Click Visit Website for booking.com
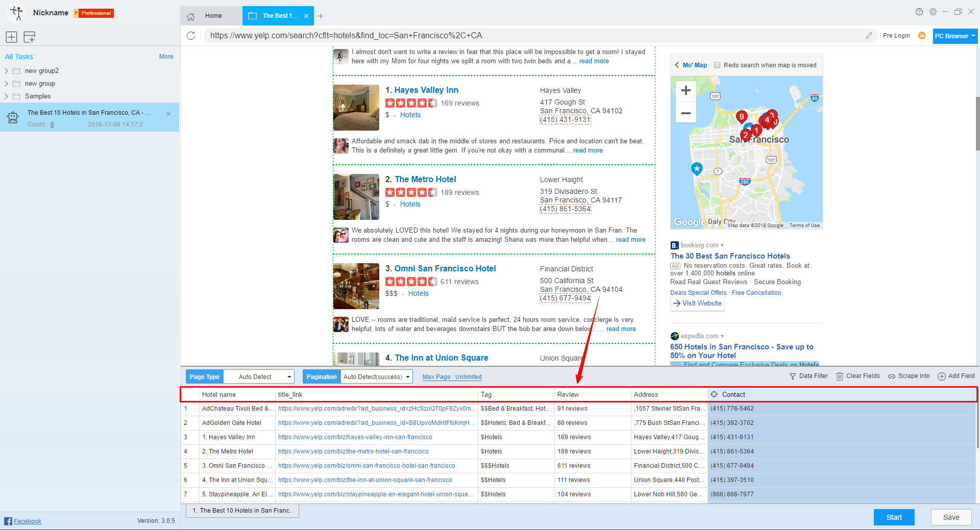980x530 pixels. click(697, 304)
